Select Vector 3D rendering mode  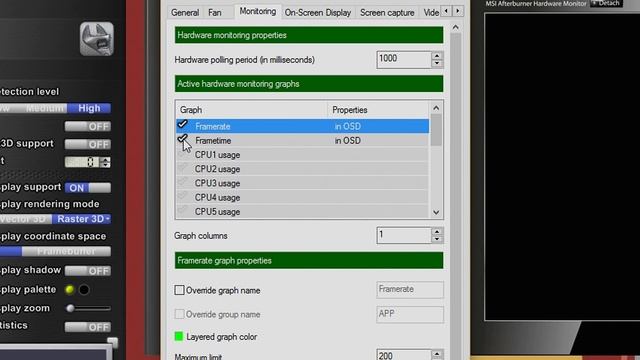pos(26,219)
